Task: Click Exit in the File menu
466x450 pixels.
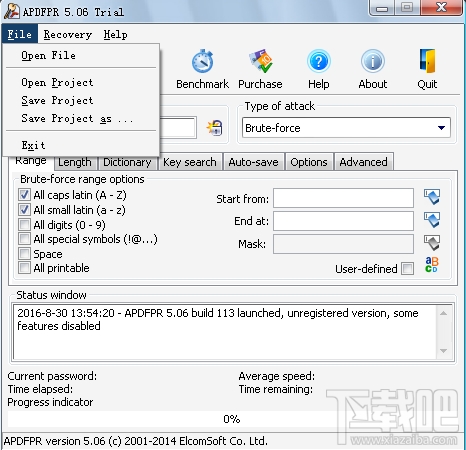Action: 81,145
